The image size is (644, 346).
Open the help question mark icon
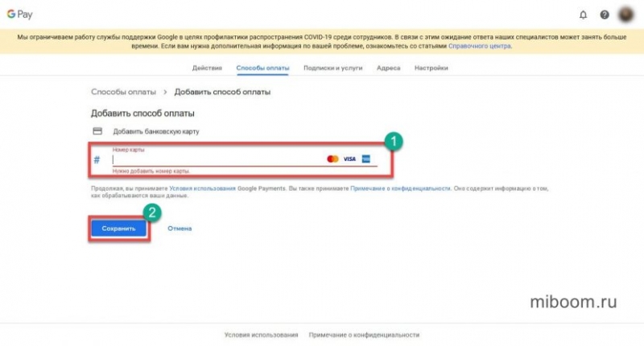click(605, 14)
